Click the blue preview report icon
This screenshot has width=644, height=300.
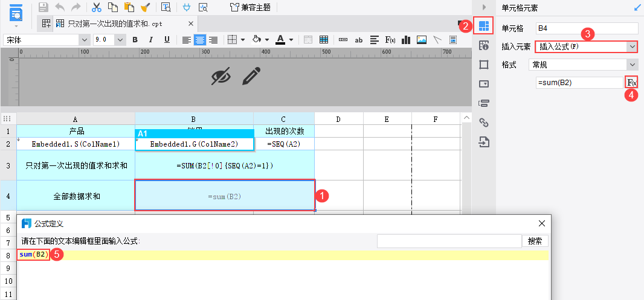pyautogui.click(x=16, y=12)
